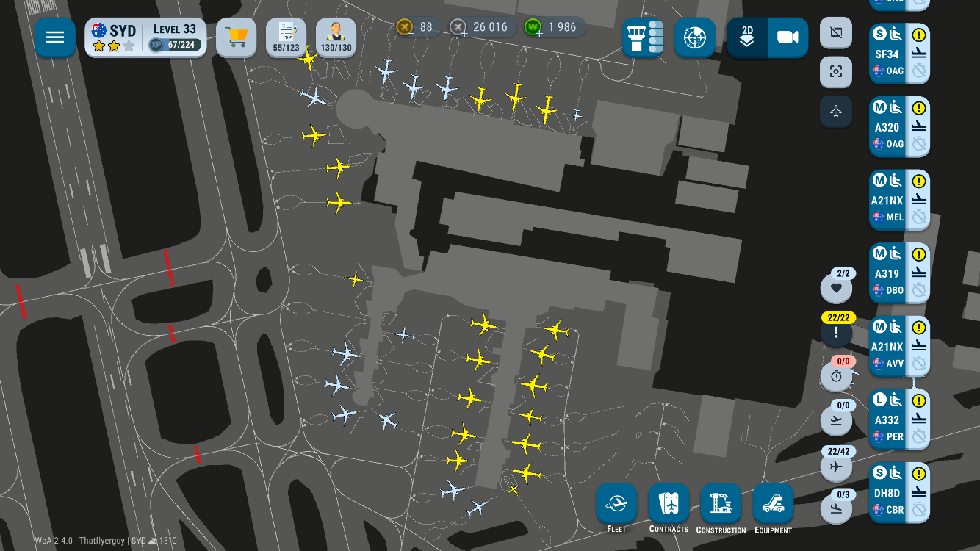Open the shopping cart store

click(236, 37)
